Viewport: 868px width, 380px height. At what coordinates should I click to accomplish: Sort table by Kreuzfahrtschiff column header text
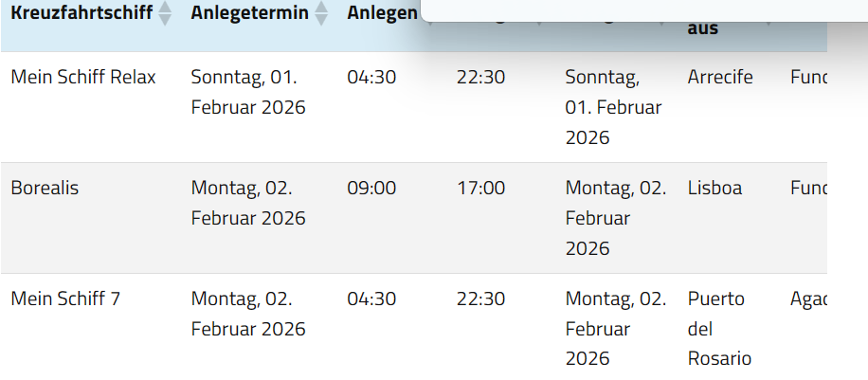pos(81,13)
